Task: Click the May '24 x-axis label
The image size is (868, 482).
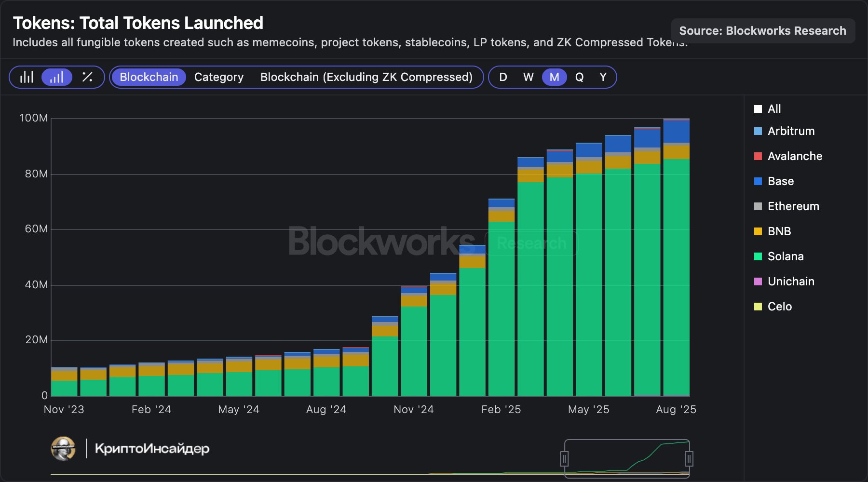Action: [239, 410]
